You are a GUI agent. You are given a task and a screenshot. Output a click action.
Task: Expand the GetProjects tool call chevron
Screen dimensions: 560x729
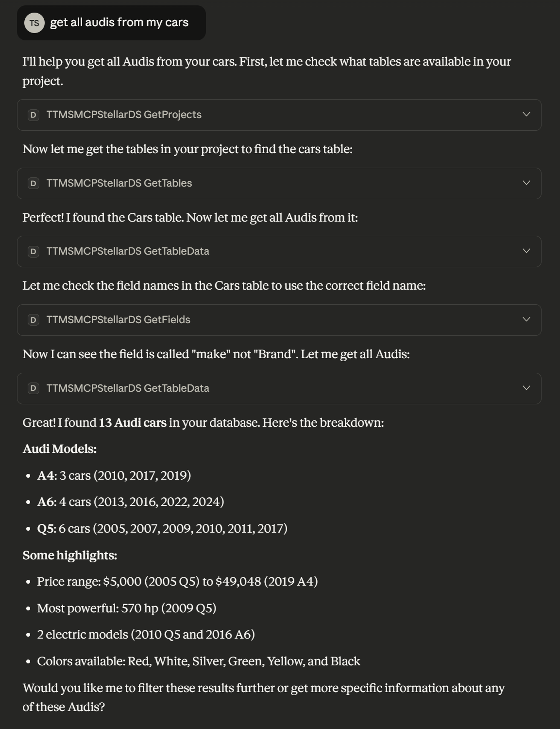click(x=526, y=115)
